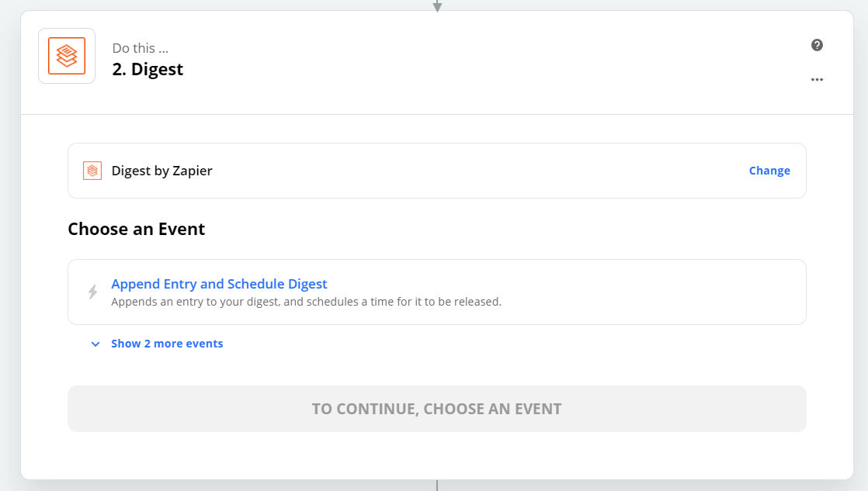Click the connector line below the step card

437,486
